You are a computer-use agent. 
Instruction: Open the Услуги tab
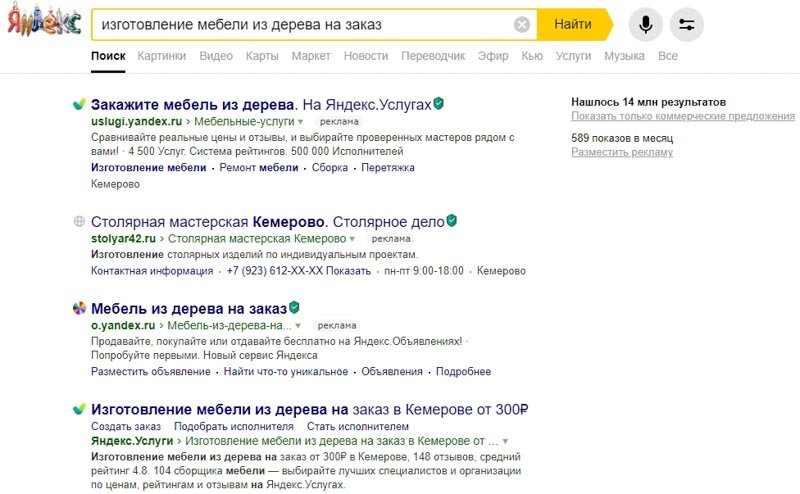click(x=573, y=56)
